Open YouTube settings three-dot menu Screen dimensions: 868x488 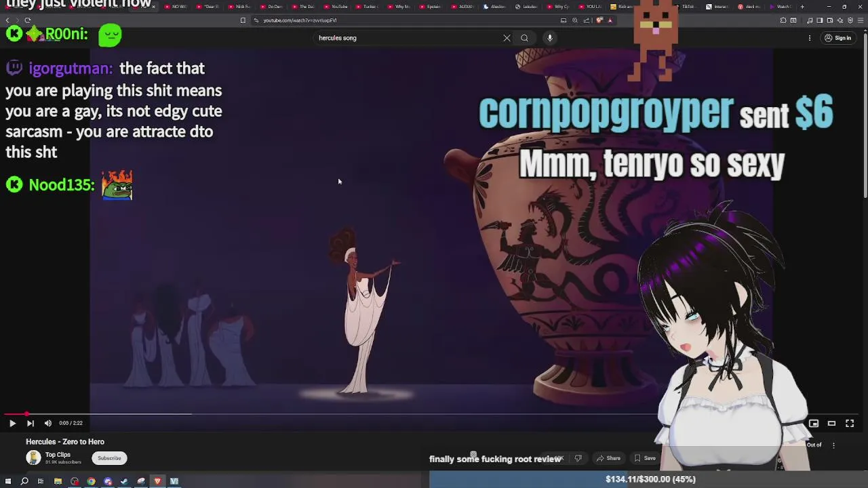tap(810, 38)
